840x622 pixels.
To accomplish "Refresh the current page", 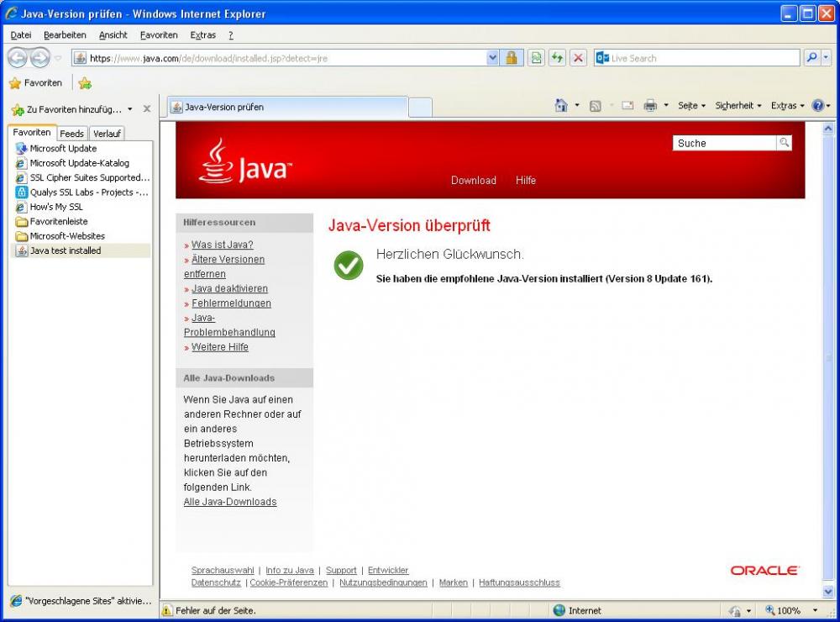I will [556, 57].
